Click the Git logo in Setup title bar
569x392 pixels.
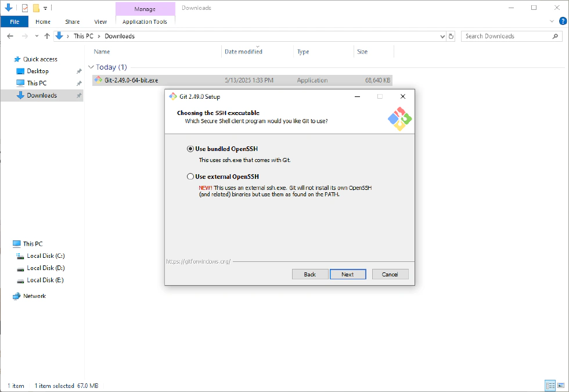tap(172, 96)
